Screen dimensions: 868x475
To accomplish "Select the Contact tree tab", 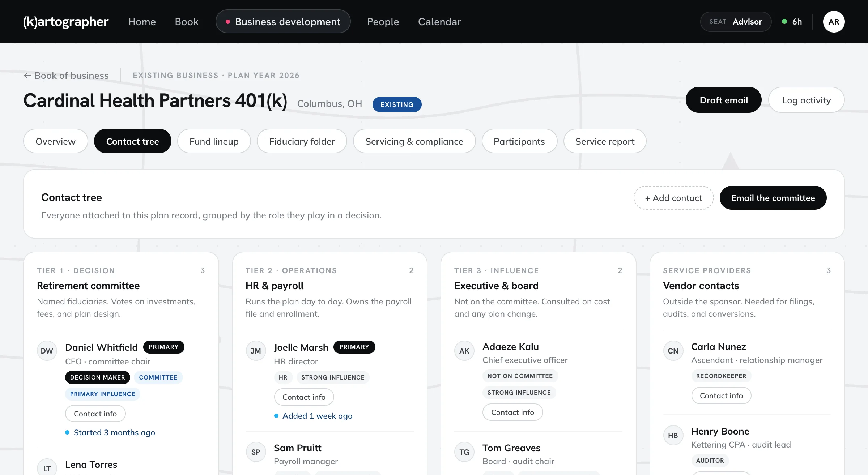I will (132, 141).
